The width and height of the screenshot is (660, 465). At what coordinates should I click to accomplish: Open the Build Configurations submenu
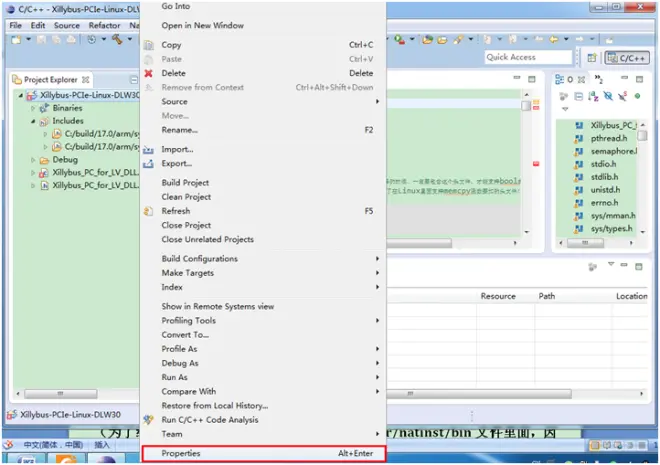coord(264,259)
